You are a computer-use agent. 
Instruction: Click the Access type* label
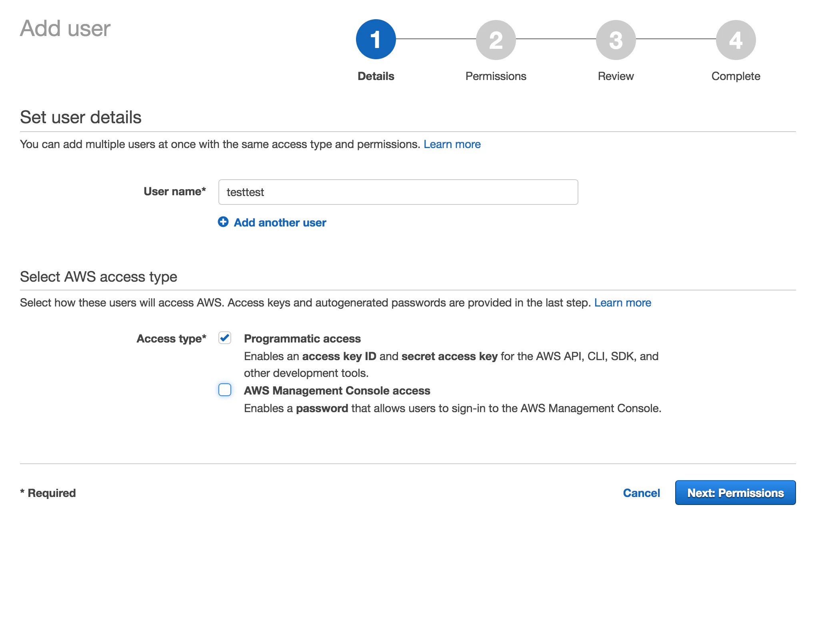[171, 339]
